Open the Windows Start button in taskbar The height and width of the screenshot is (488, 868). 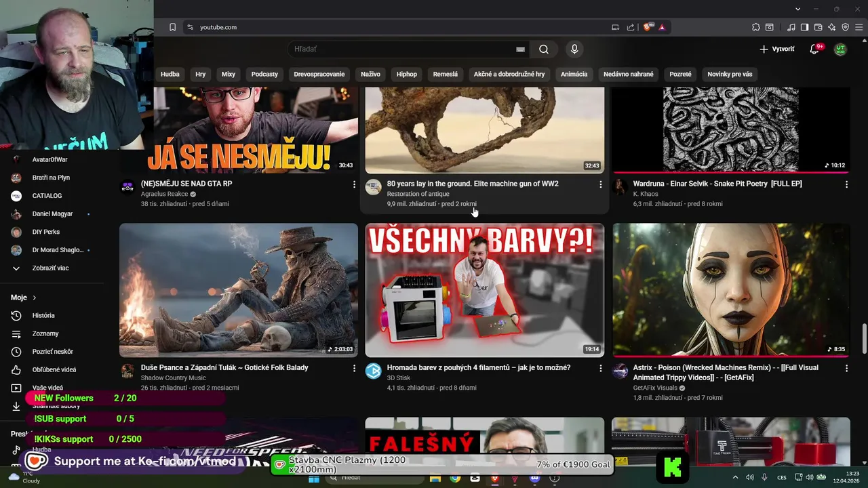pyautogui.click(x=313, y=478)
